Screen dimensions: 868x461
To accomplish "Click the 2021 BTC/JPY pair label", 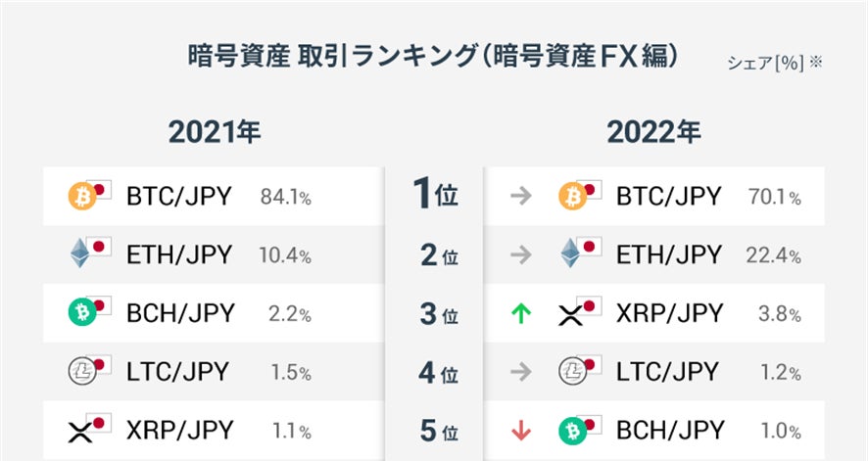I will click(179, 197).
